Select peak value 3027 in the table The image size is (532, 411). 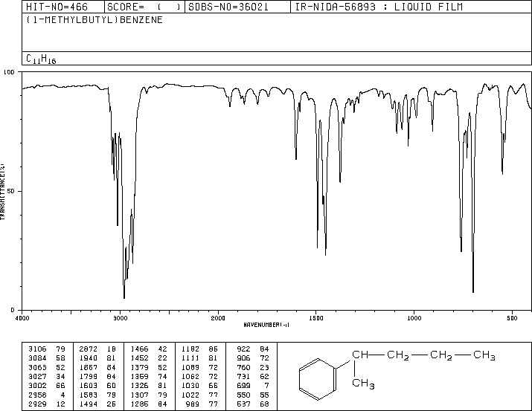(37, 376)
